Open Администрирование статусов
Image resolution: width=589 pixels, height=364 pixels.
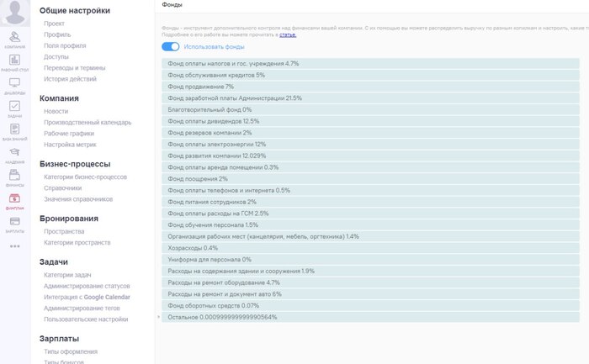point(87,286)
